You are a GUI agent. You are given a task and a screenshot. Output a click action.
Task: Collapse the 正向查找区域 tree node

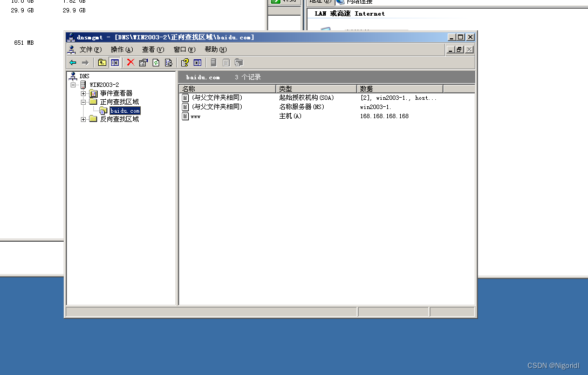click(x=83, y=103)
